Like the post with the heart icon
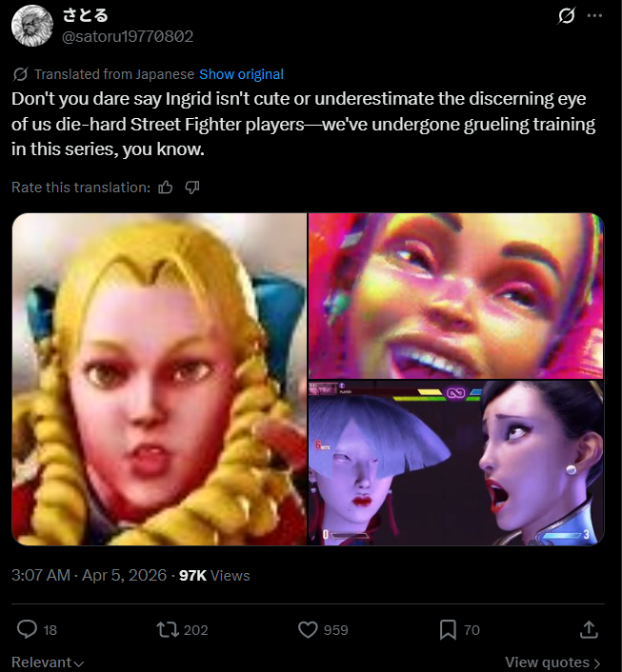Image resolution: width=622 pixels, height=672 pixels. (x=308, y=629)
